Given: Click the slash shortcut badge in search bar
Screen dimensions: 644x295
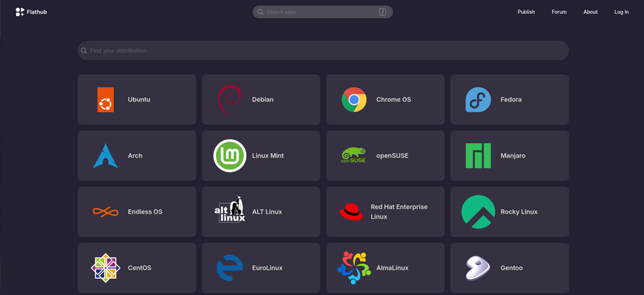Looking at the screenshot, I should (x=383, y=12).
